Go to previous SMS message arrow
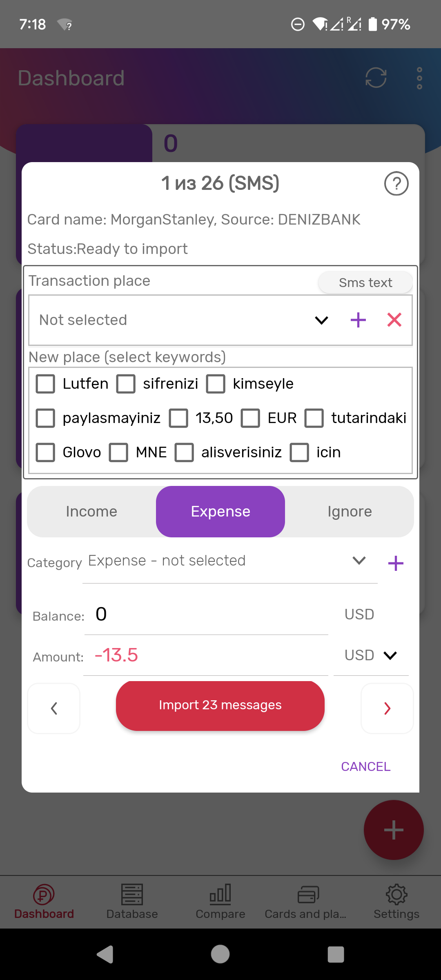 click(x=54, y=708)
